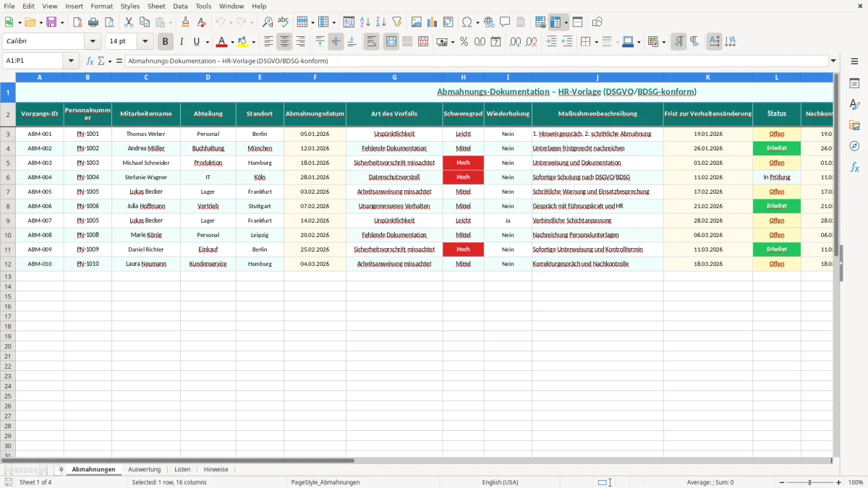Image resolution: width=868 pixels, height=488 pixels.
Task: Cut the selection with the scissors icon
Action: [x=129, y=22]
